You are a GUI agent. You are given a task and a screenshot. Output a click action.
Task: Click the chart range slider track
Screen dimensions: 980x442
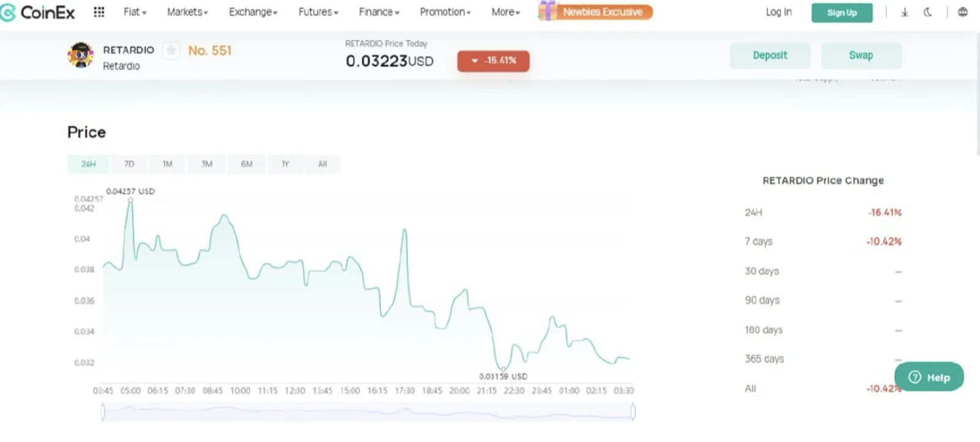pyautogui.click(x=367, y=412)
